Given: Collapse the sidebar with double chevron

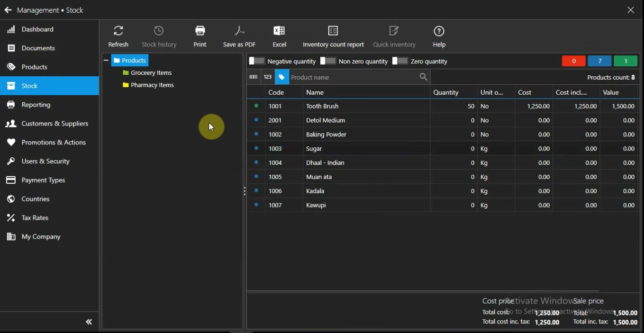Looking at the screenshot, I should point(89,322).
